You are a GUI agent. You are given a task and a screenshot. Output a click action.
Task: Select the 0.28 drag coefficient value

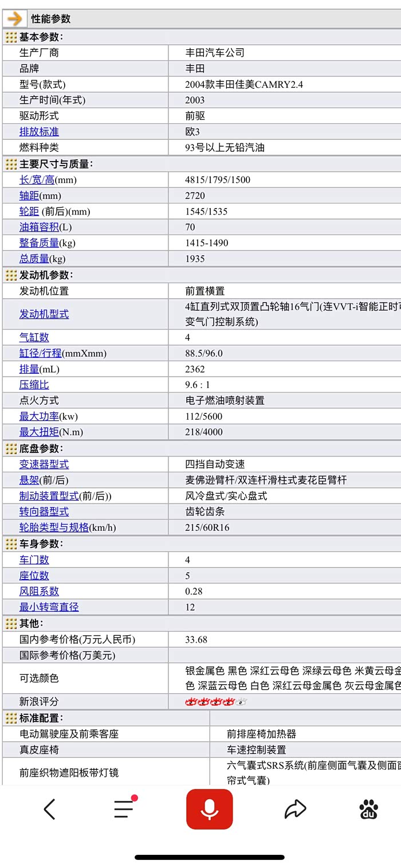[x=194, y=592]
